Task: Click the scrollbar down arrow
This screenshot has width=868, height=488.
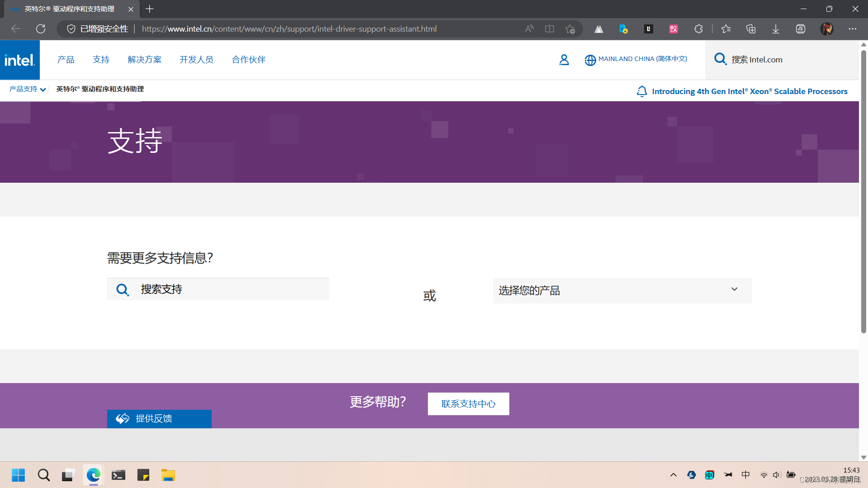Action: tap(863, 457)
